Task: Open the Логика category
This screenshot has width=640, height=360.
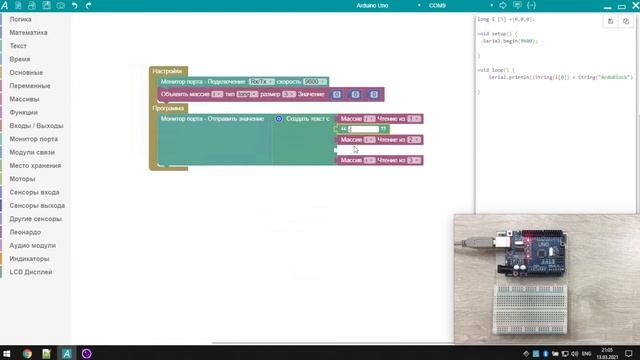Action: tap(20, 19)
